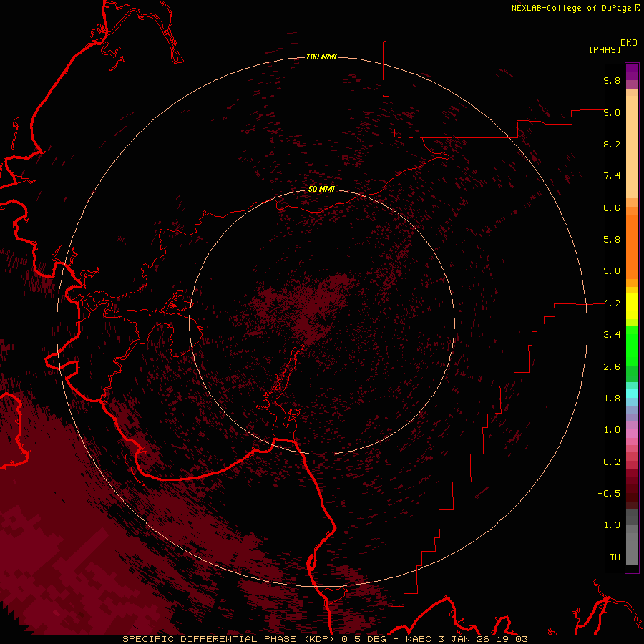The height and width of the screenshot is (644, 644).
Task: Click the 50 NMI range ring label
Action: (321, 189)
